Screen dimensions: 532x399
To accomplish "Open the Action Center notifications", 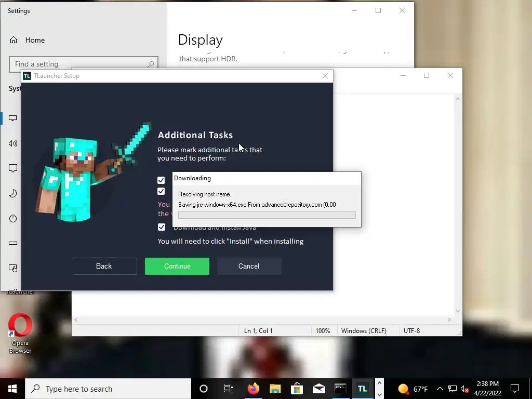I will [x=515, y=389].
